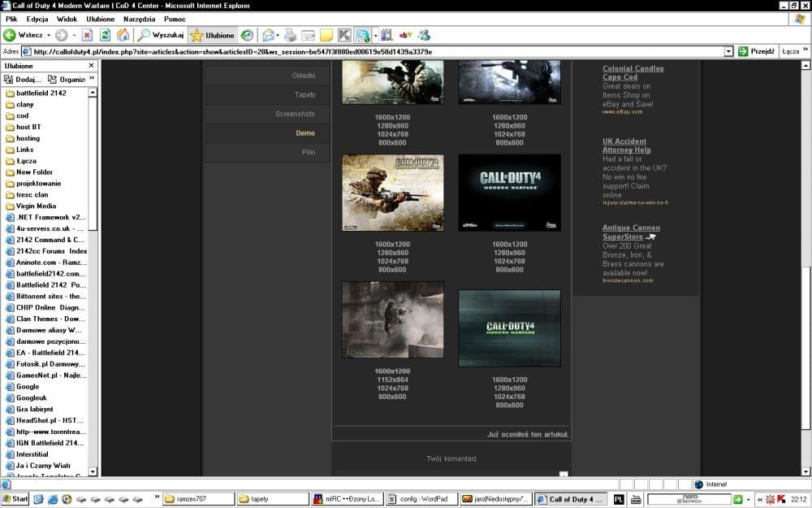This screenshot has width=812, height=508.
Task: Click the Stop loading toolbar icon
Action: [87, 35]
